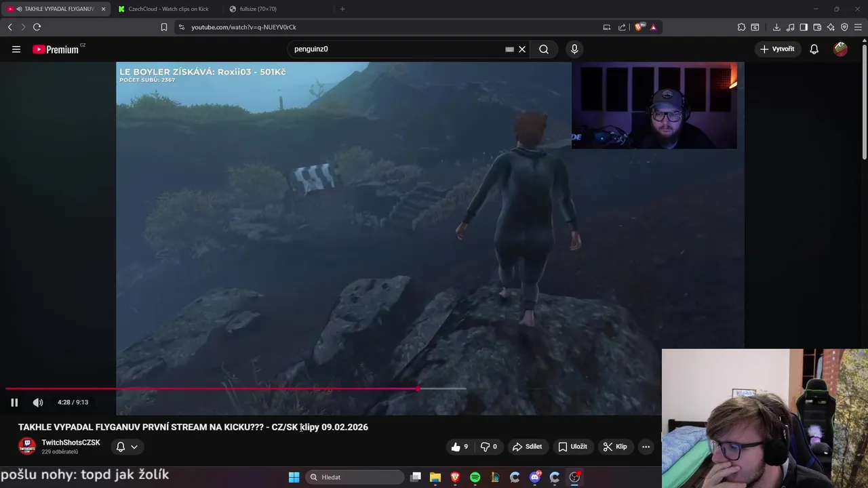The width and height of the screenshot is (868, 488).
Task: Open the TwitchShotsCZSK channel name link
Action: tap(71, 443)
